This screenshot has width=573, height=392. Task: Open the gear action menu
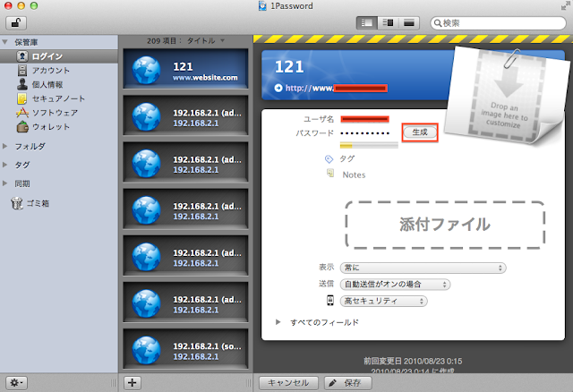pyautogui.click(x=16, y=383)
